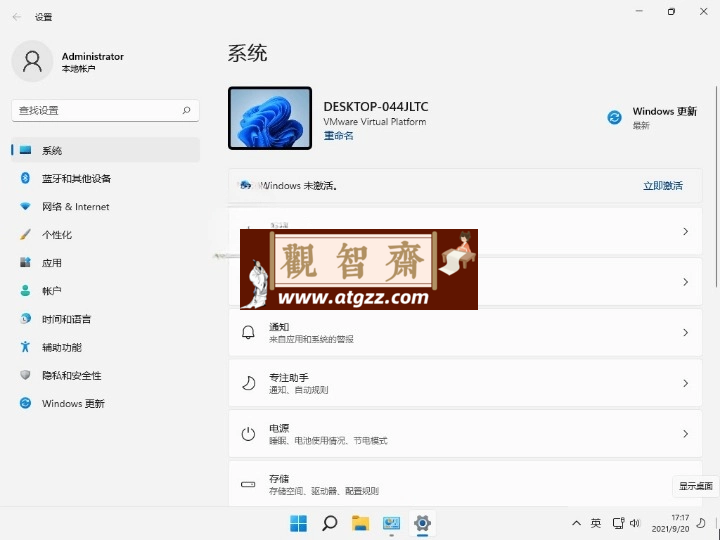Click the activation warning icon
Image resolution: width=720 pixels, height=540 pixels.
click(x=246, y=185)
